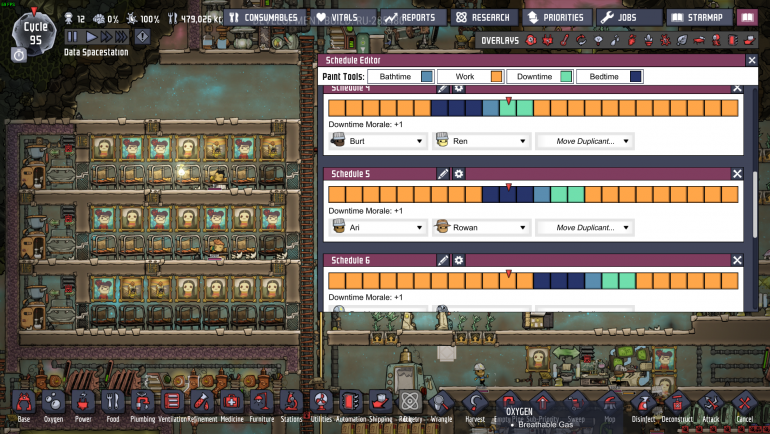770x434 pixels.
Task: Toggle the red alert button
Action: click(142, 36)
